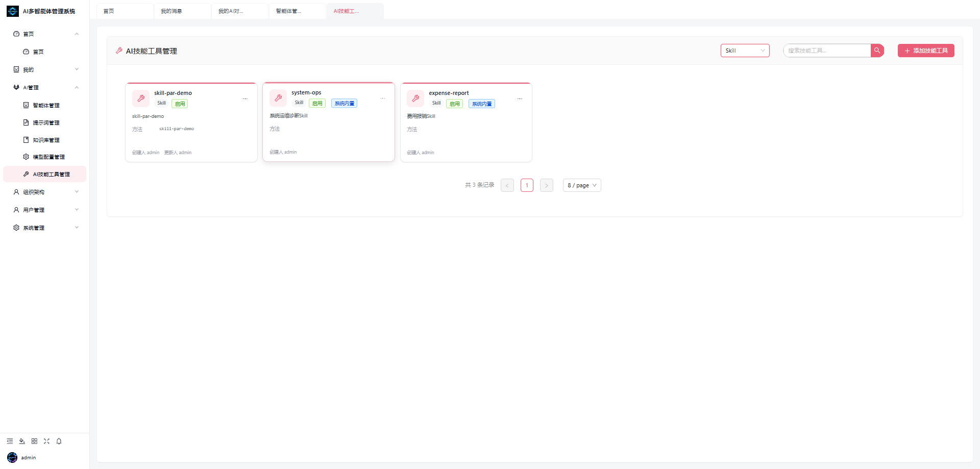
Task: Click the system-ops card title
Action: [x=306, y=92]
